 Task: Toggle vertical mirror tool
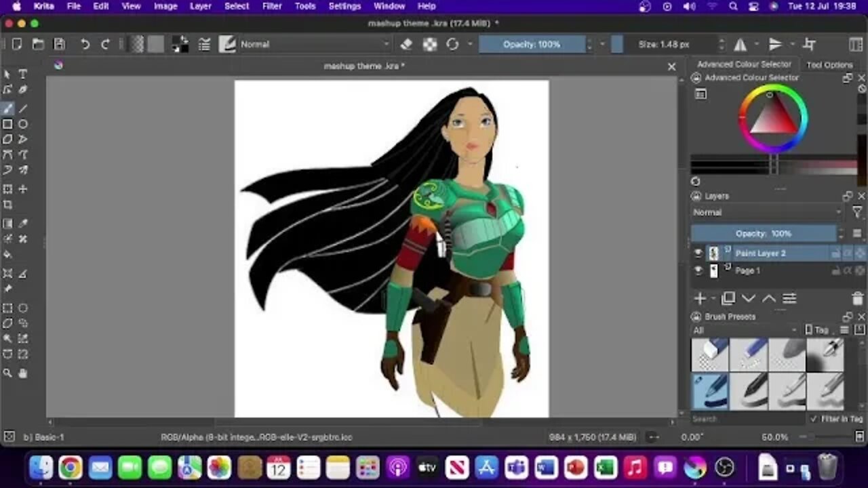click(775, 44)
